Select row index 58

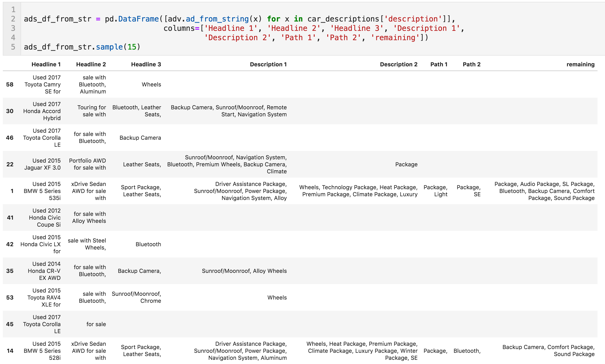pos(10,84)
